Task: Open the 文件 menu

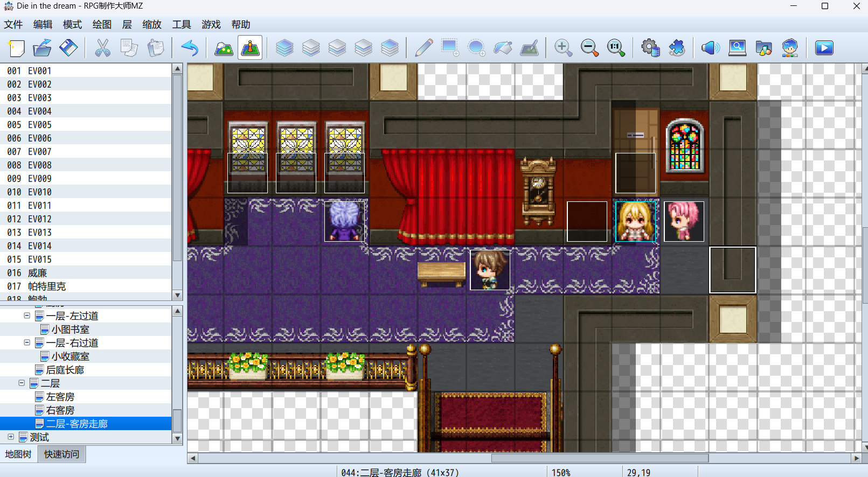Action: coord(13,24)
